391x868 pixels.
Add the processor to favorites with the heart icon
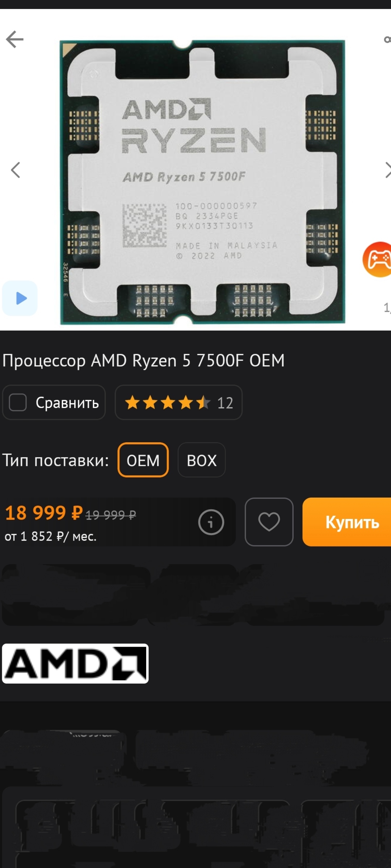click(x=269, y=522)
